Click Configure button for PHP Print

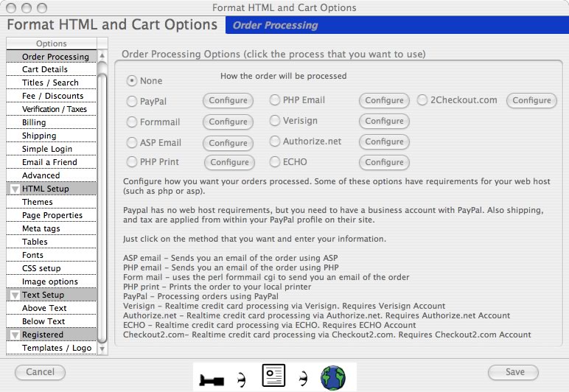[229, 162]
